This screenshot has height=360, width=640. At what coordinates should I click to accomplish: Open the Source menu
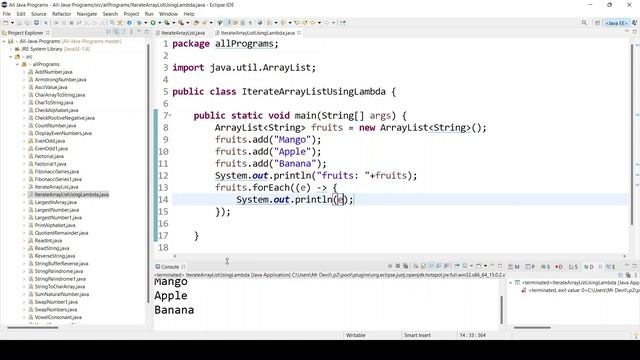39,14
